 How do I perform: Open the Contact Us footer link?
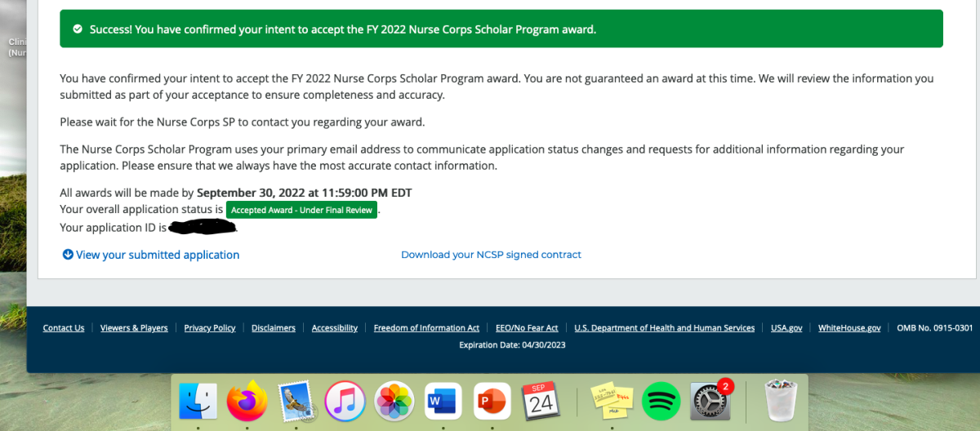click(x=64, y=328)
